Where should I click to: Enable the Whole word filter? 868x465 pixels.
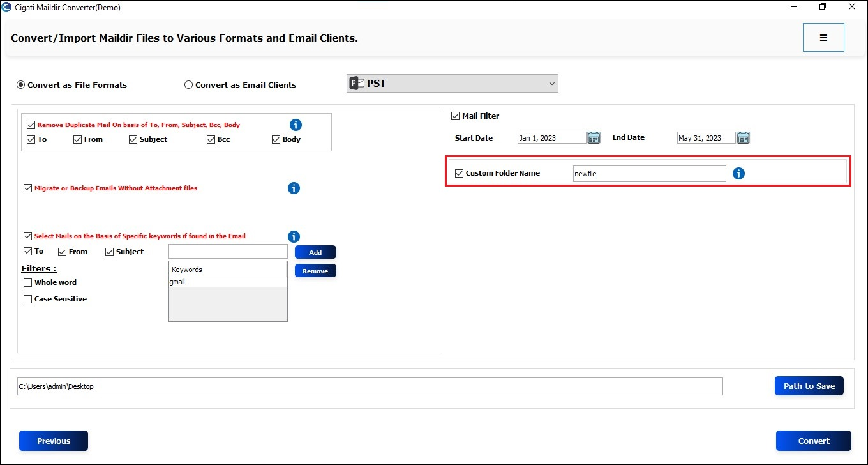click(x=27, y=282)
